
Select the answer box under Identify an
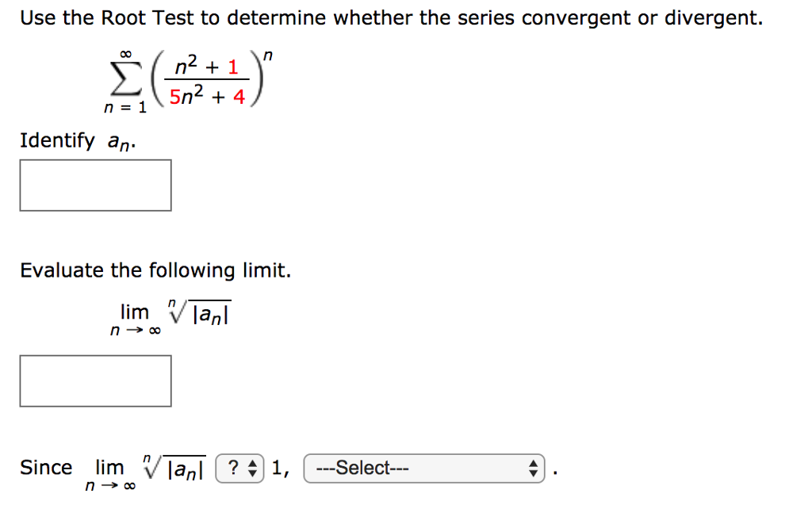(x=95, y=185)
